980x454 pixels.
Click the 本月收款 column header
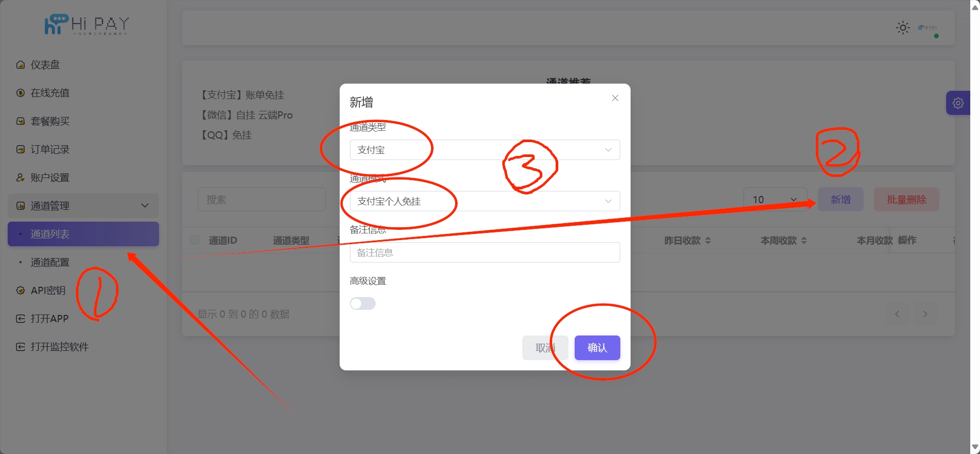[874, 240]
